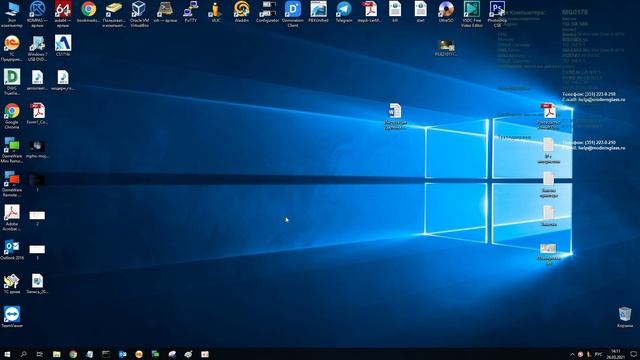Screen dimensions: 640x360
Task: Click the taskbar search magnifier
Action: (23, 354)
